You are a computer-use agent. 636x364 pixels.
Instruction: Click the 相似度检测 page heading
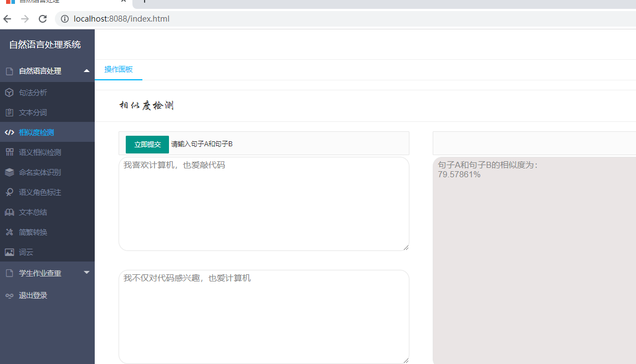[146, 105]
